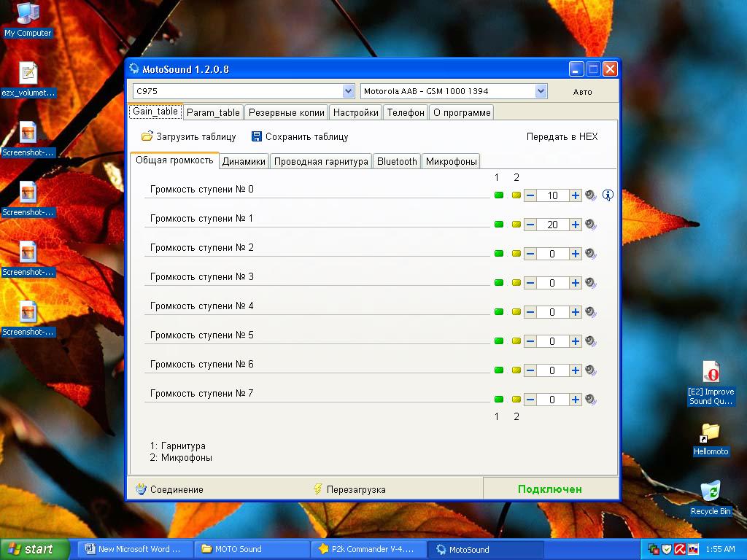Select the [E2] Improve Sound Qu… desktop icon
This screenshot has width=747, height=560.
pyautogui.click(x=711, y=384)
